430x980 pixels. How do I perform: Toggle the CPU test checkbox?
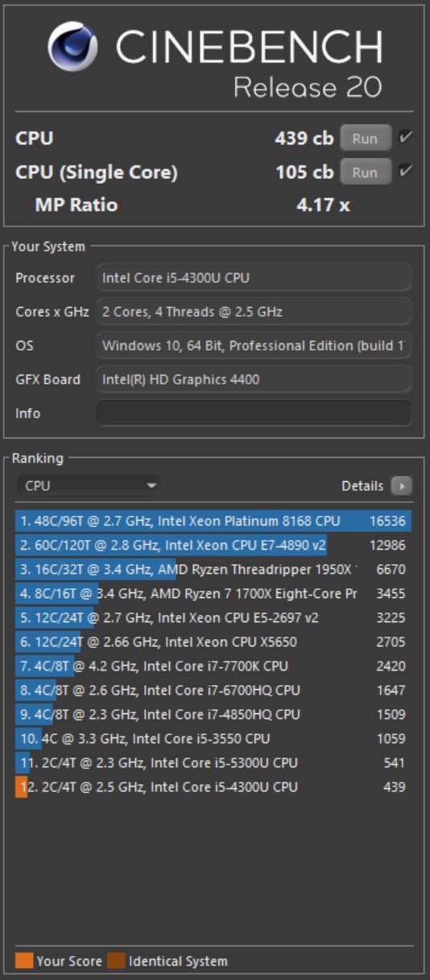click(x=405, y=138)
